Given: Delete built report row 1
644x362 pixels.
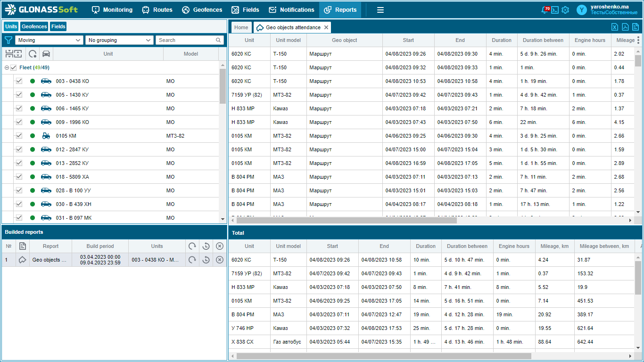Looking at the screenshot, I should (x=219, y=260).
